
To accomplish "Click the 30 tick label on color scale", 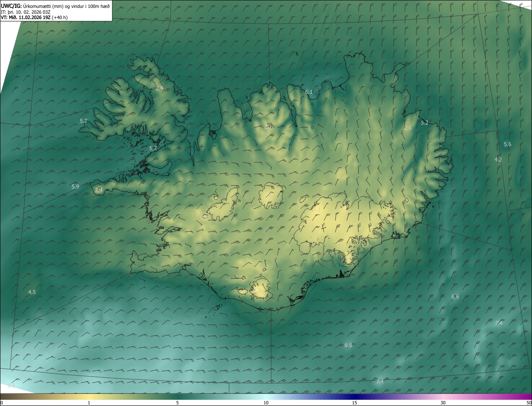I will point(443,403).
